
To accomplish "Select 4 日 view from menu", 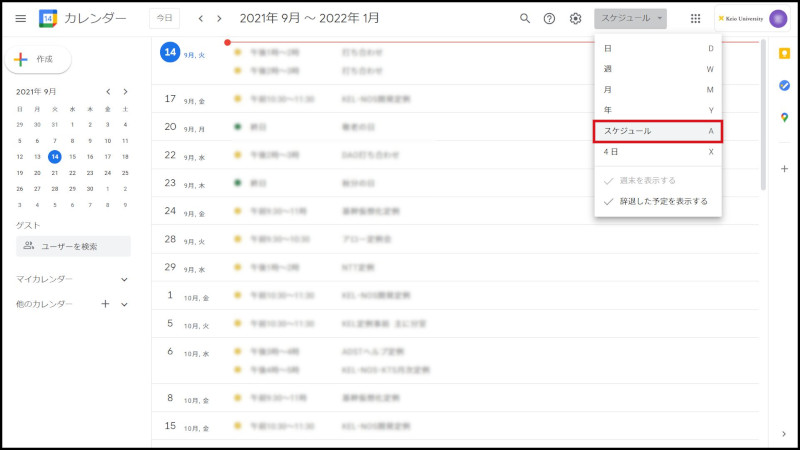I will click(657, 152).
